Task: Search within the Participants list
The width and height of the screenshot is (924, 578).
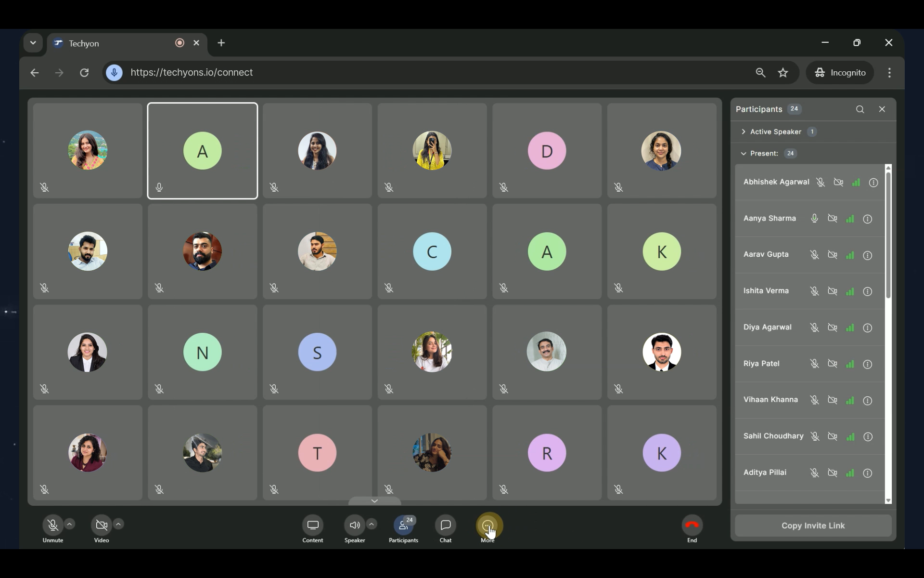Action: pyautogui.click(x=860, y=109)
